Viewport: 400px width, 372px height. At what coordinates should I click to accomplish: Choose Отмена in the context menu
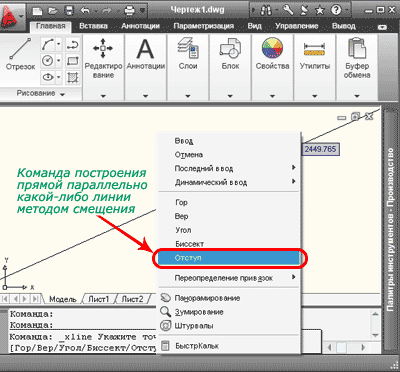tap(230, 155)
